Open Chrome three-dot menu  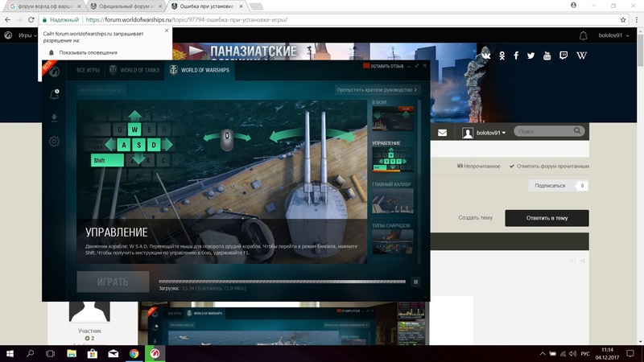[637, 19]
